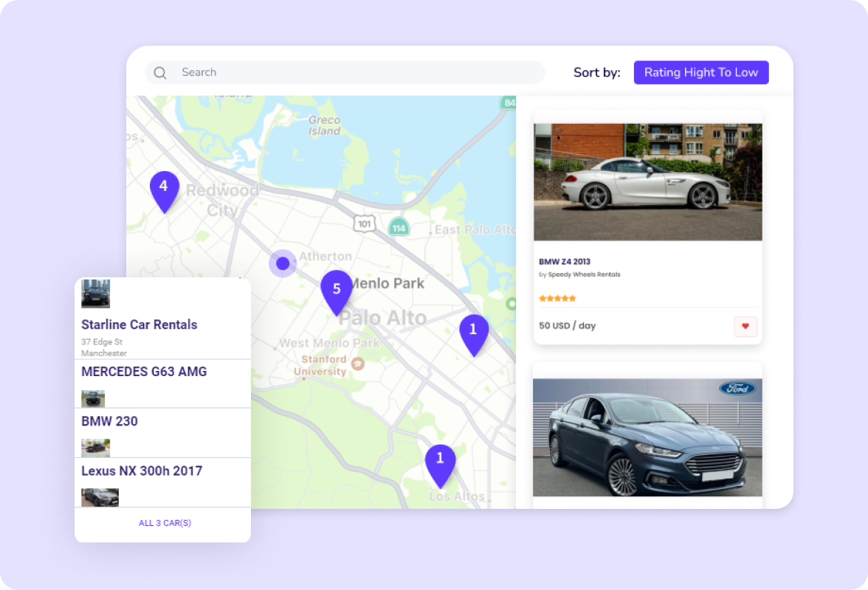Click marker 1 southeast of Menlo Park

point(473,331)
